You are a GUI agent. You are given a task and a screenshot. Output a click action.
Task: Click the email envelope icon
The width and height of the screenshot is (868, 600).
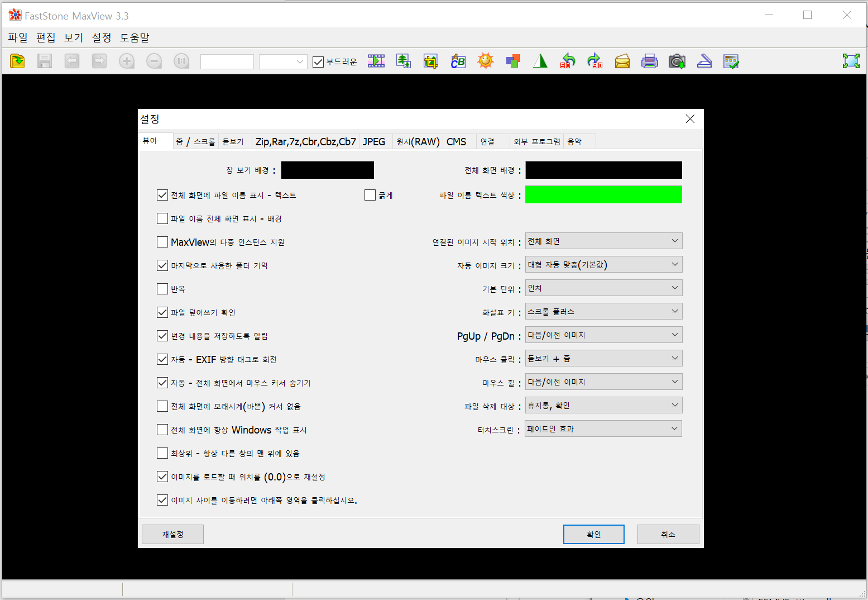(622, 61)
